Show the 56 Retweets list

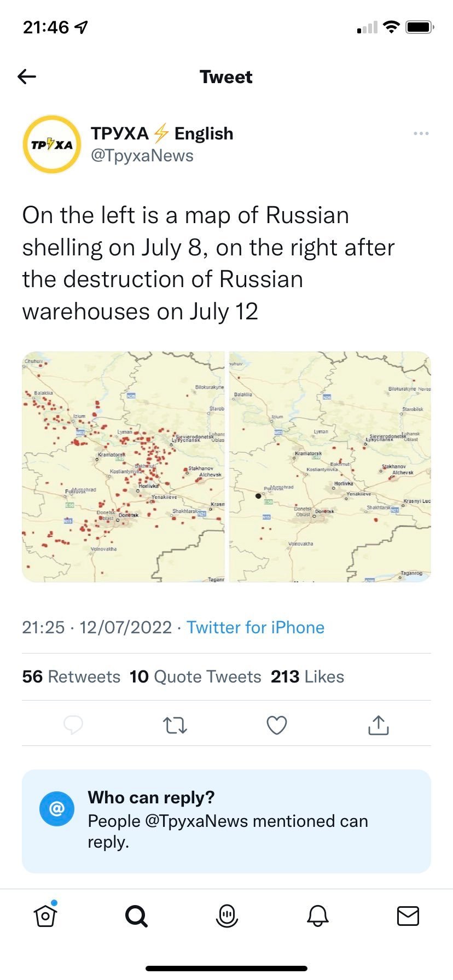[71, 676]
